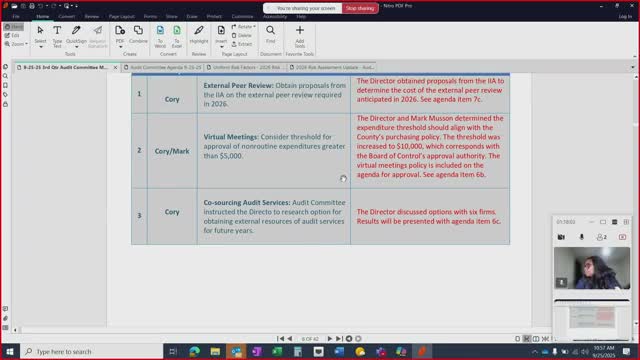This screenshot has width=640, height=360.
Task: Open the Comments pane at sidebar bottom
Action: (x=5, y=309)
